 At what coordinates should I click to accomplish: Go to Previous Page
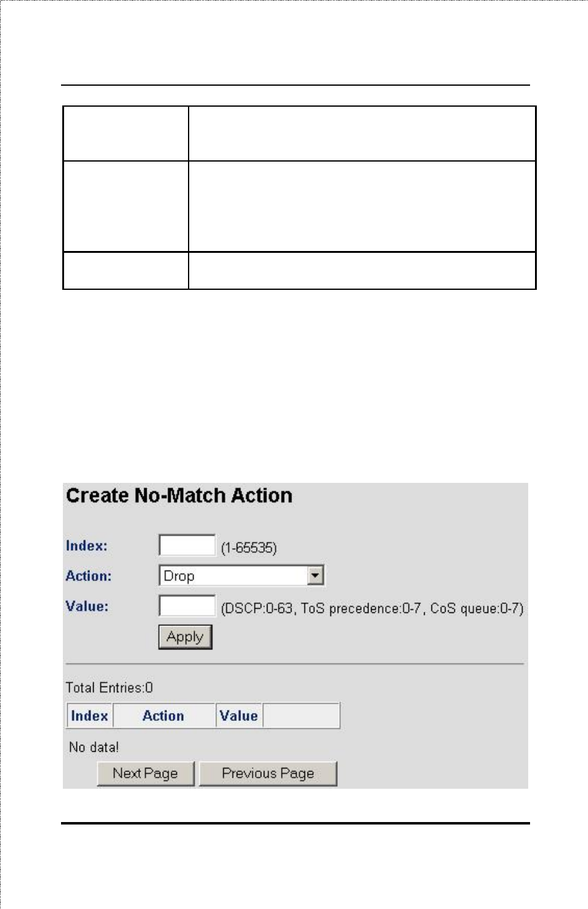click(268, 773)
